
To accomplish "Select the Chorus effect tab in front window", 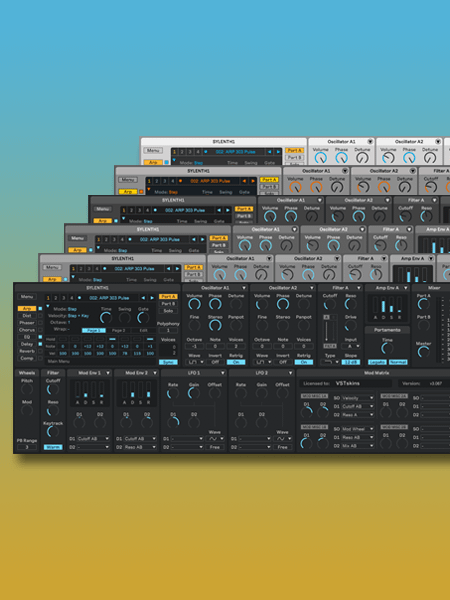I will 27,330.
